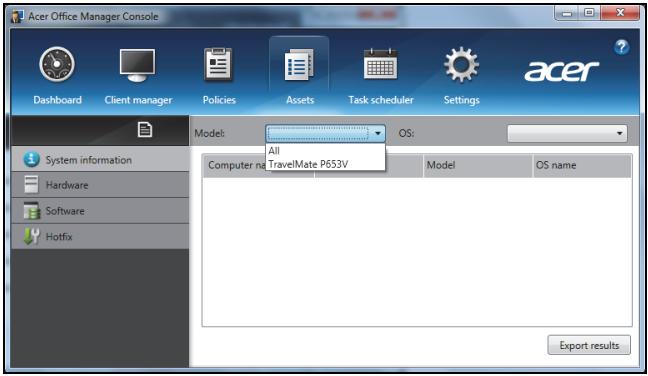Switch to Client manager tab label

tap(138, 100)
